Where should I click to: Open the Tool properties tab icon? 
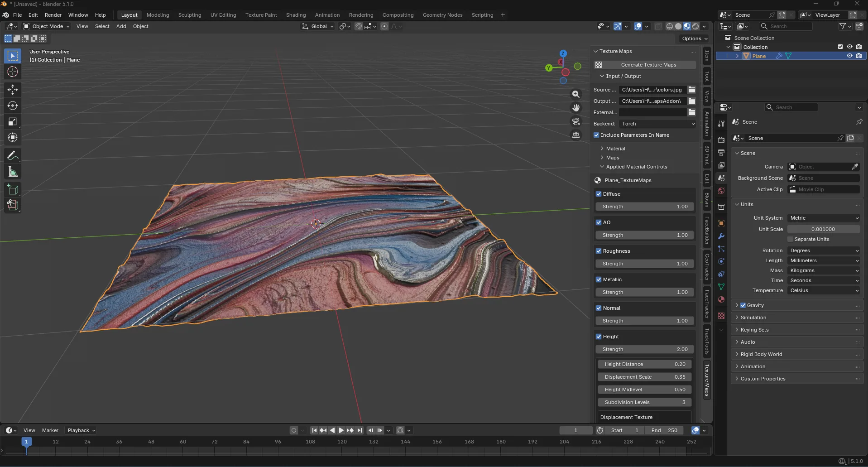coord(721,124)
